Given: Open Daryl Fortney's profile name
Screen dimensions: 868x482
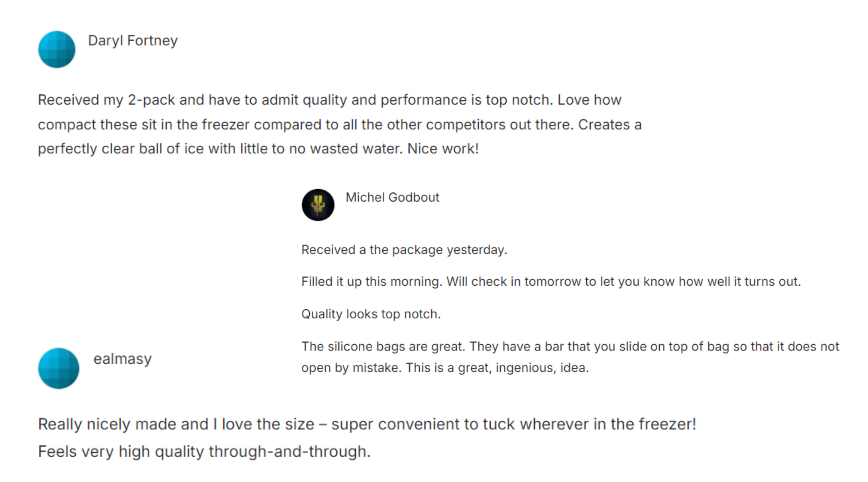Looking at the screenshot, I should 133,40.
